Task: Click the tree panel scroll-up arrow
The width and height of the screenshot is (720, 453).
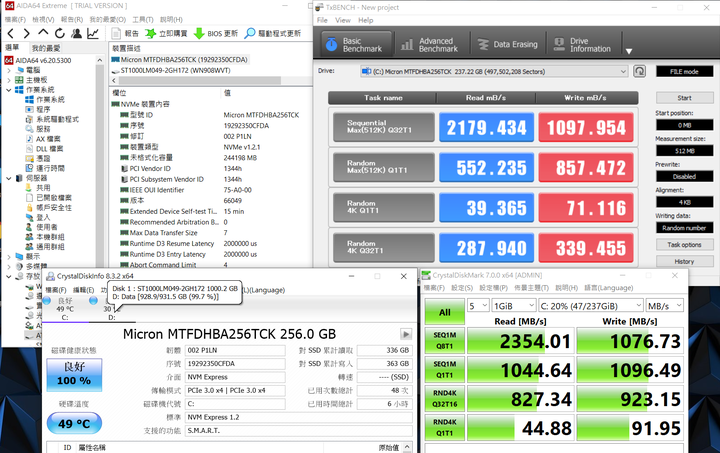Action: click(100, 60)
